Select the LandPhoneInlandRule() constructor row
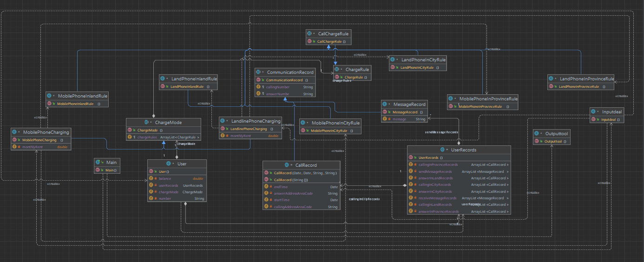The height and width of the screenshot is (262, 644). tap(188, 86)
